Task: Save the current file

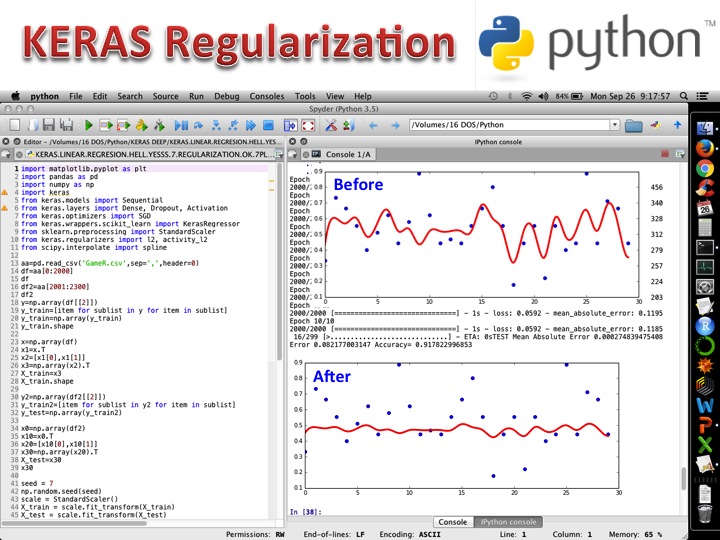Action: pyautogui.click(x=49, y=125)
